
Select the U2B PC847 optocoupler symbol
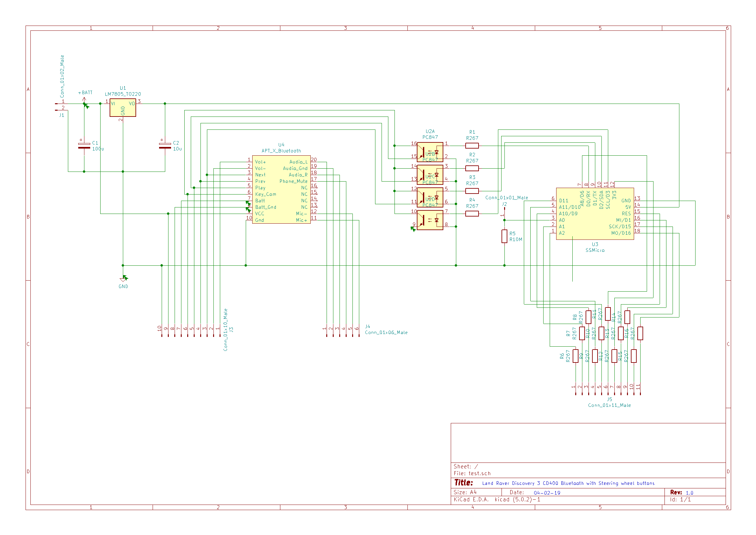(x=430, y=175)
